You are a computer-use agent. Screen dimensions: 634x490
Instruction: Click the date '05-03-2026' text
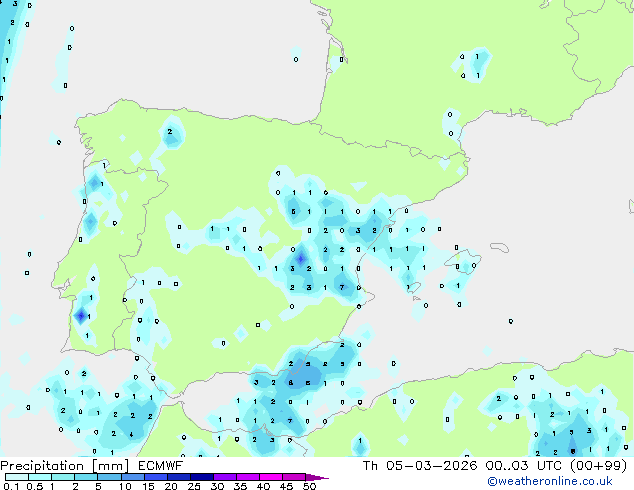tap(431, 466)
